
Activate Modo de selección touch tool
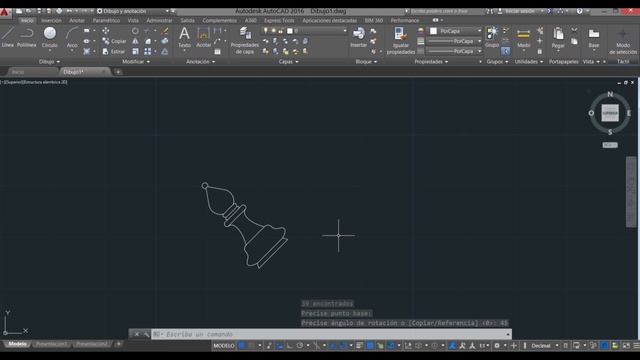pyautogui.click(x=623, y=41)
